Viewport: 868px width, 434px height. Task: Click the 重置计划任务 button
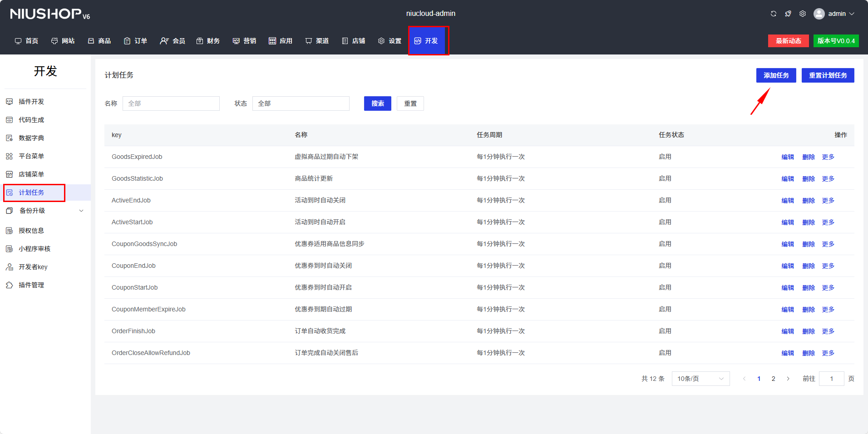828,75
